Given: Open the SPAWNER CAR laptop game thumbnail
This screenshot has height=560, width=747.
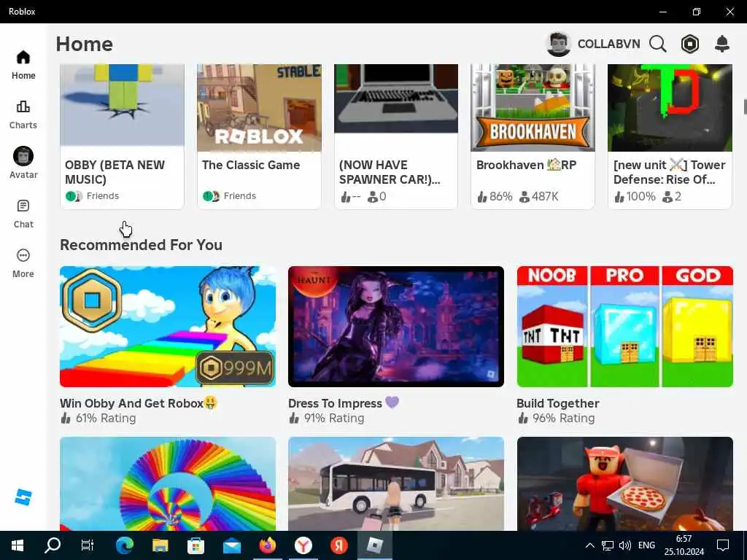Looking at the screenshot, I should (396, 98).
